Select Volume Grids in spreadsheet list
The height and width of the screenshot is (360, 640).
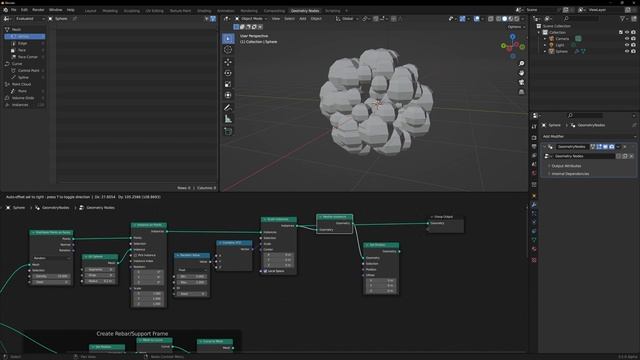(x=25, y=98)
